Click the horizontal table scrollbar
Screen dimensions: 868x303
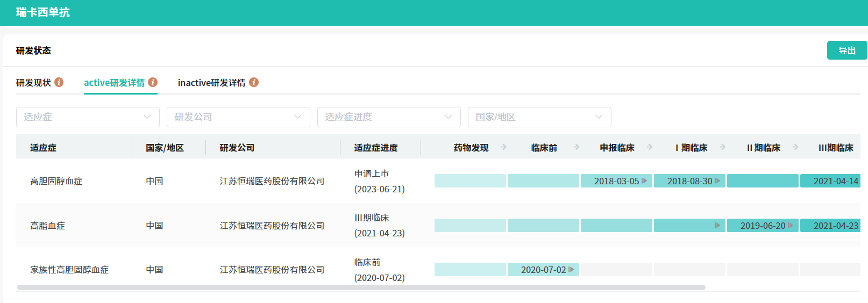click(x=361, y=287)
